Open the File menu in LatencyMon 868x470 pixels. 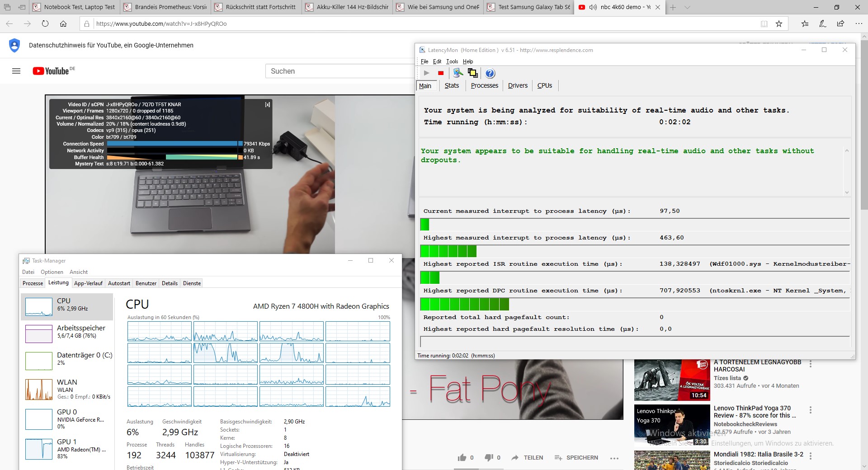coord(425,61)
